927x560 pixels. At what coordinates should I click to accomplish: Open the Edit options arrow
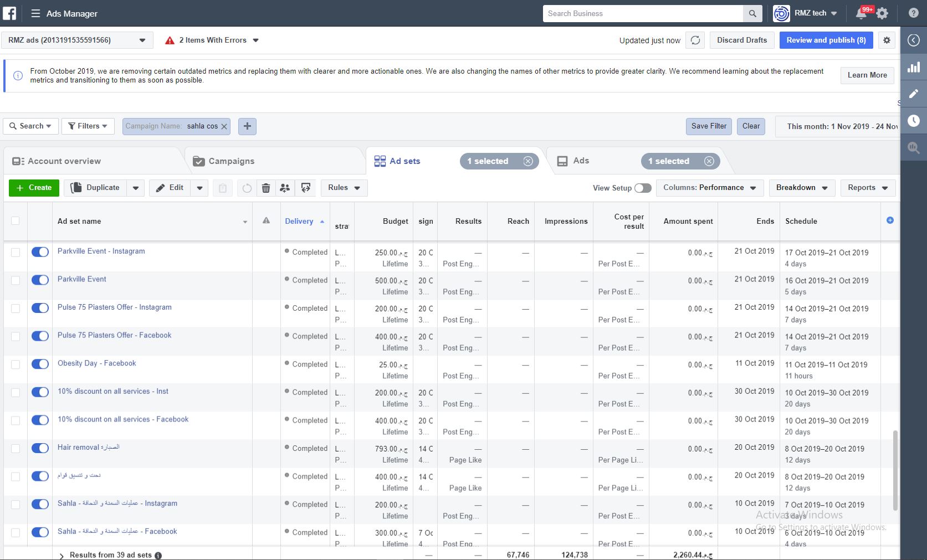pyautogui.click(x=199, y=188)
